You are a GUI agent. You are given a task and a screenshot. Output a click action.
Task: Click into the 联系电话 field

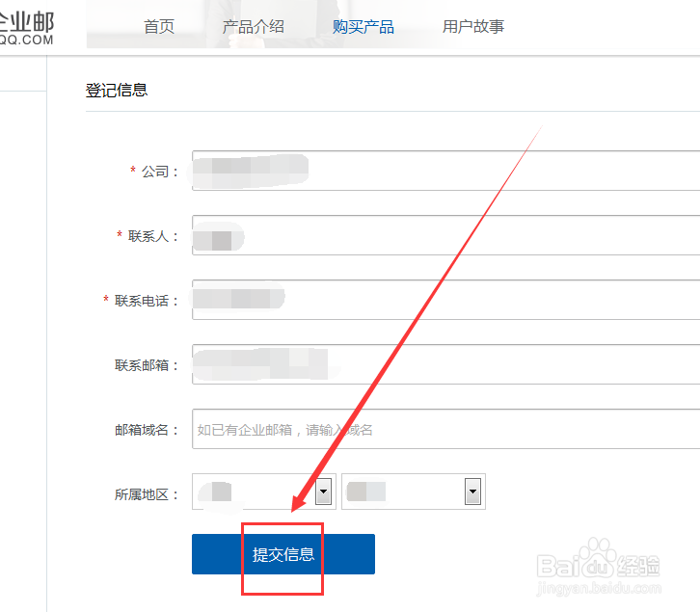pyautogui.click(x=446, y=300)
